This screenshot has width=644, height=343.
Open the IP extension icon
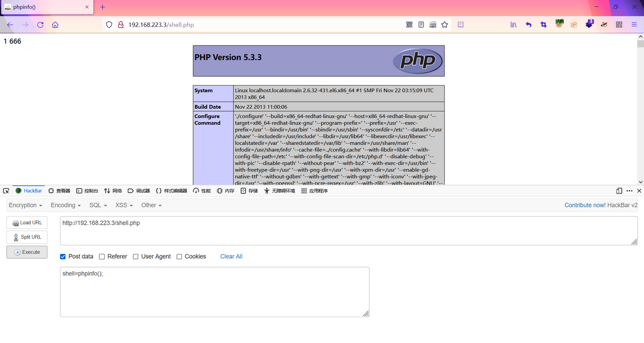(x=574, y=25)
